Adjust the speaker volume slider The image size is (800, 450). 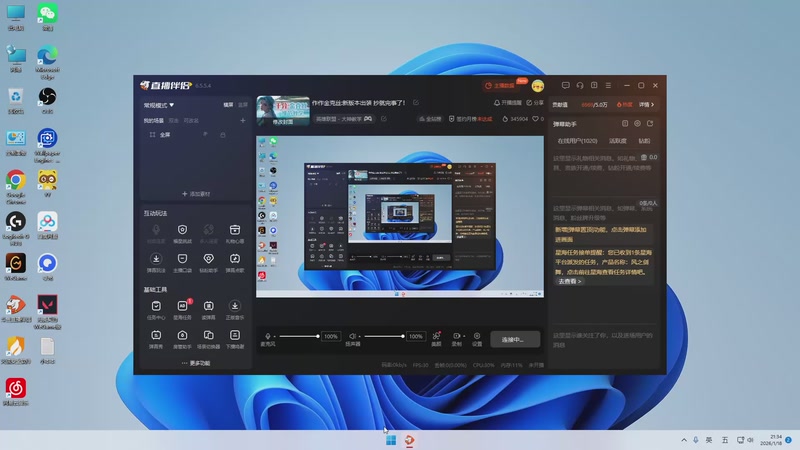[x=384, y=336]
